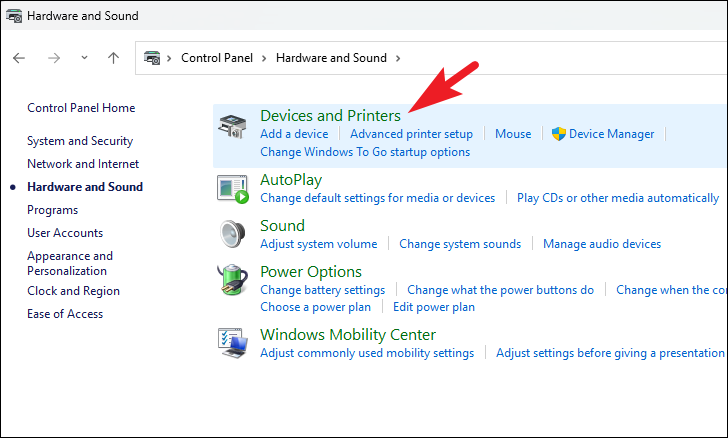
Task: Click Adjust settings before giving a presentation
Action: [610, 353]
